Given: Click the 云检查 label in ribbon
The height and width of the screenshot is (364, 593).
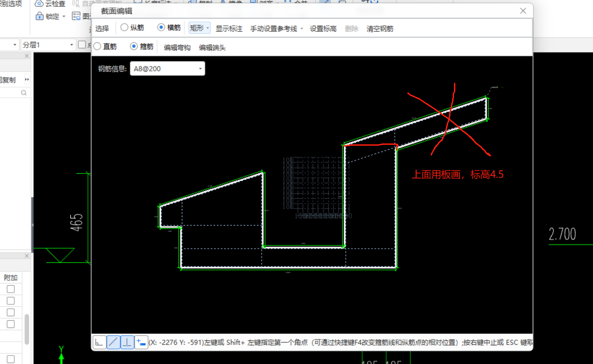Looking at the screenshot, I should [x=55, y=4].
